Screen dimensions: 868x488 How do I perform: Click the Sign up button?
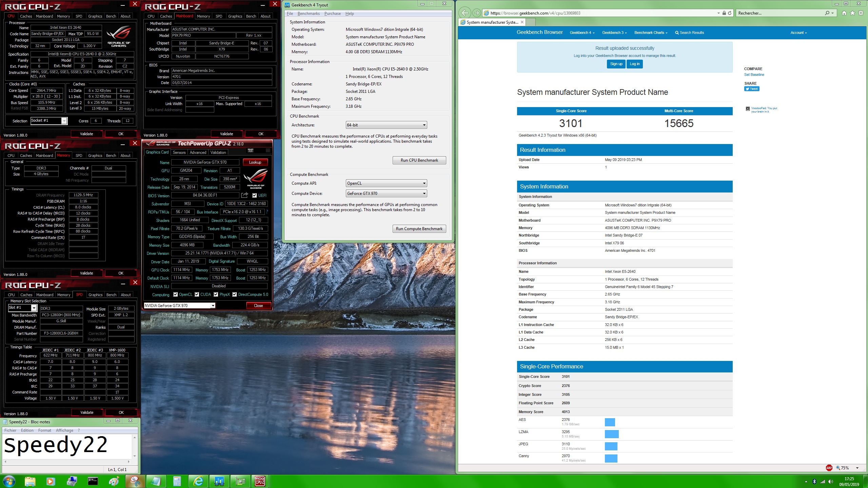[616, 64]
